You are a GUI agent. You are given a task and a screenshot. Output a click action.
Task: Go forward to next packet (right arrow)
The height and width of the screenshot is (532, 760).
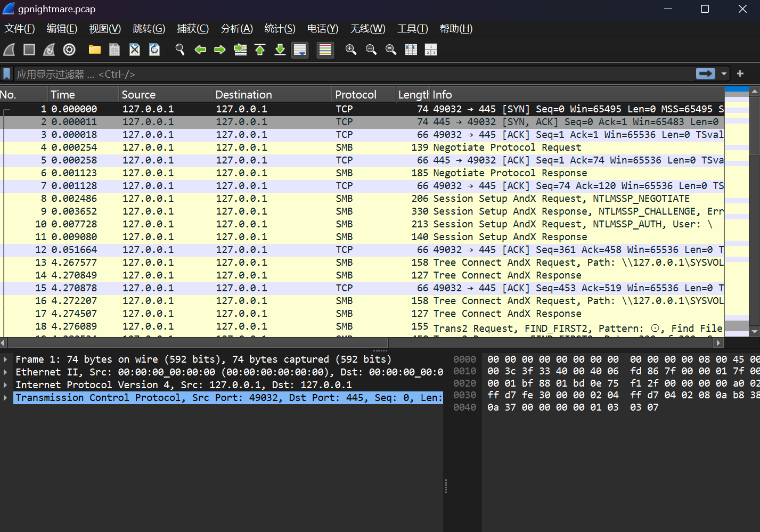[x=220, y=50]
